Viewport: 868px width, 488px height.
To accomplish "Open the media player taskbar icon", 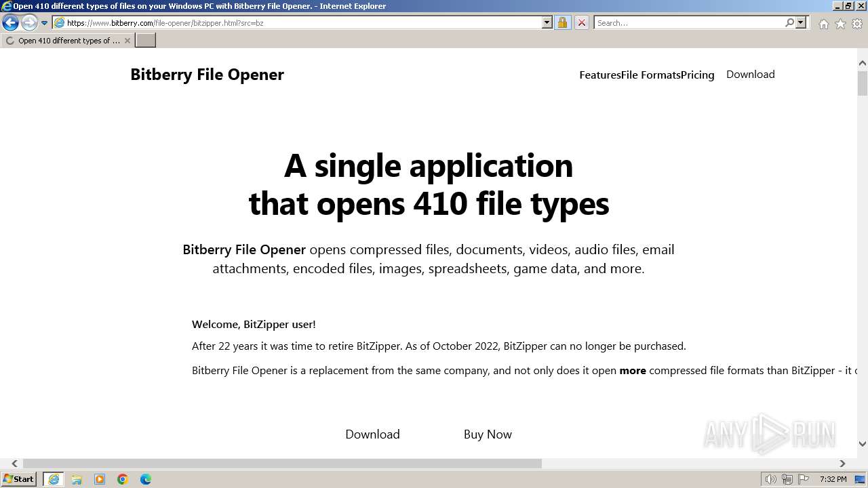I will tap(100, 479).
